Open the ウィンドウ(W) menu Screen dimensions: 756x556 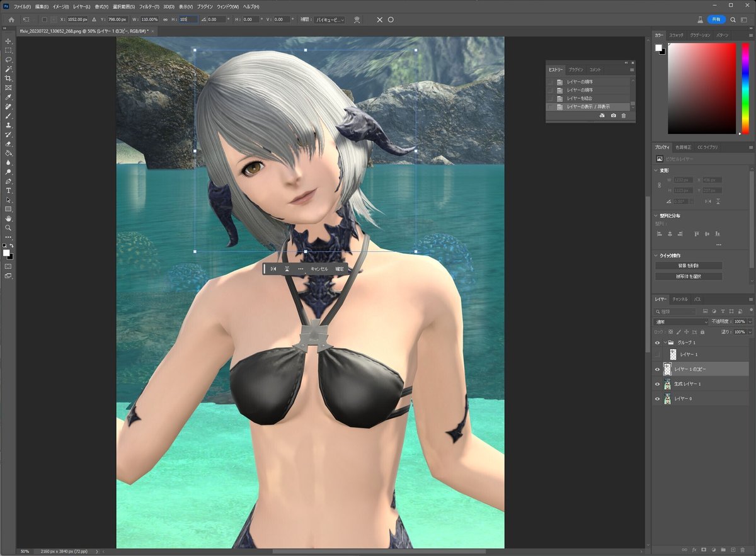tap(228, 6)
